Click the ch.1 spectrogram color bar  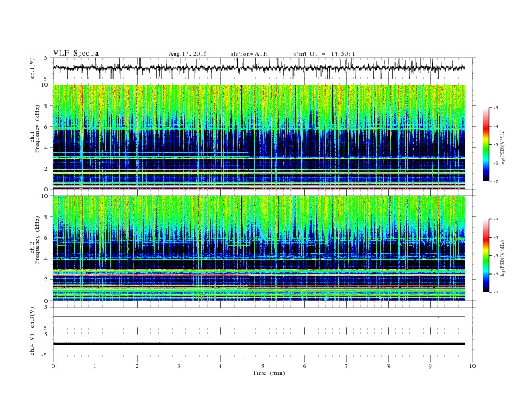pyautogui.click(x=486, y=144)
